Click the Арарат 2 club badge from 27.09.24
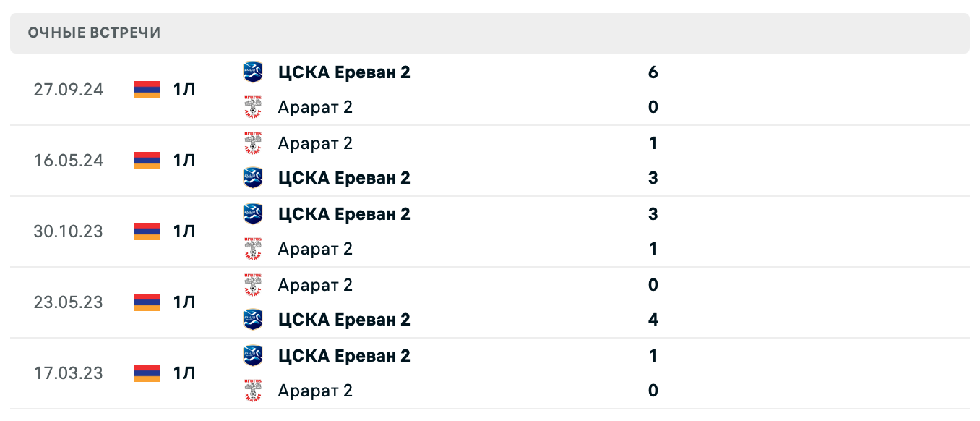 (x=254, y=107)
